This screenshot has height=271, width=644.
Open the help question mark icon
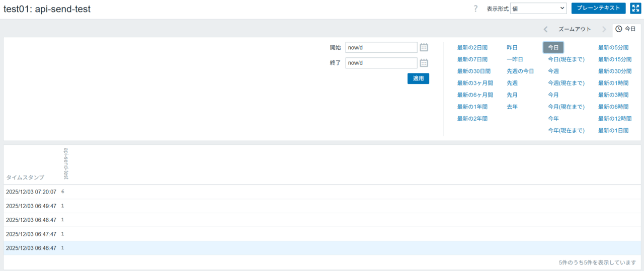(475, 9)
